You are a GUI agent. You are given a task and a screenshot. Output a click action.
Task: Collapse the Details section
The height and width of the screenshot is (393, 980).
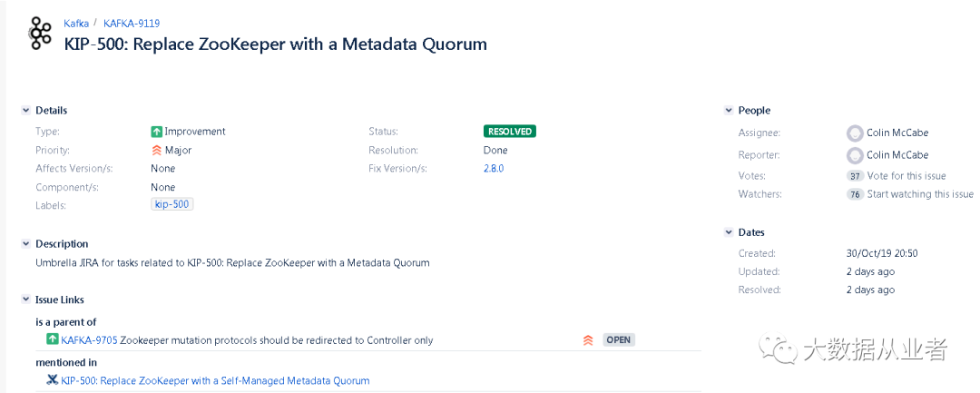point(25,111)
